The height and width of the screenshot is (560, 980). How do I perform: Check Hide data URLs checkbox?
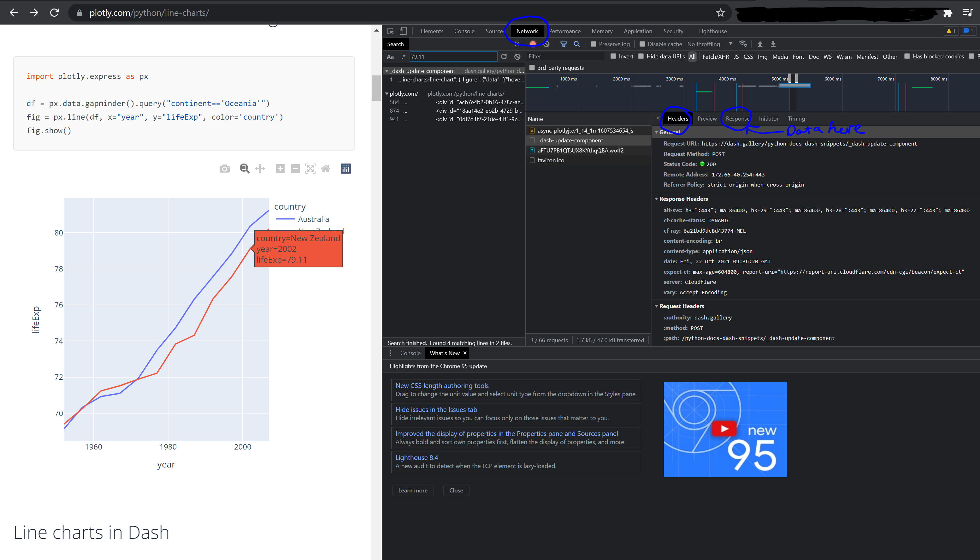click(x=641, y=56)
